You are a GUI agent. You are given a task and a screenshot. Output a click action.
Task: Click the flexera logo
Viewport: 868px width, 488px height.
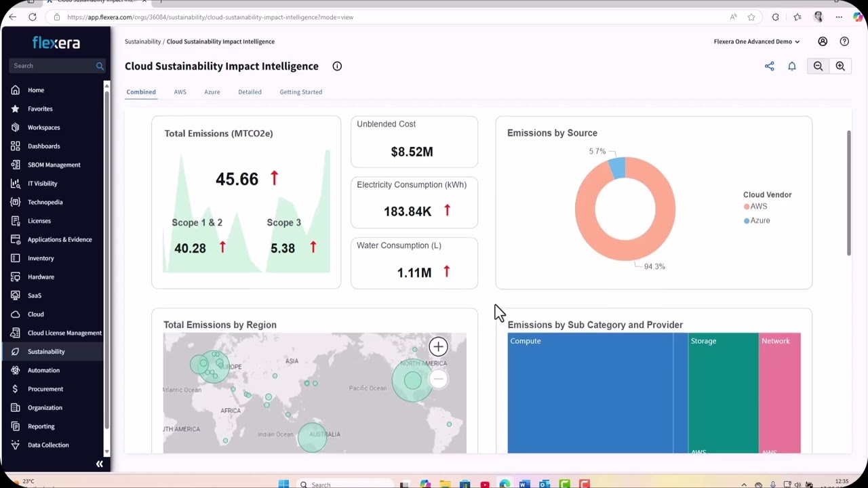pyautogui.click(x=56, y=43)
